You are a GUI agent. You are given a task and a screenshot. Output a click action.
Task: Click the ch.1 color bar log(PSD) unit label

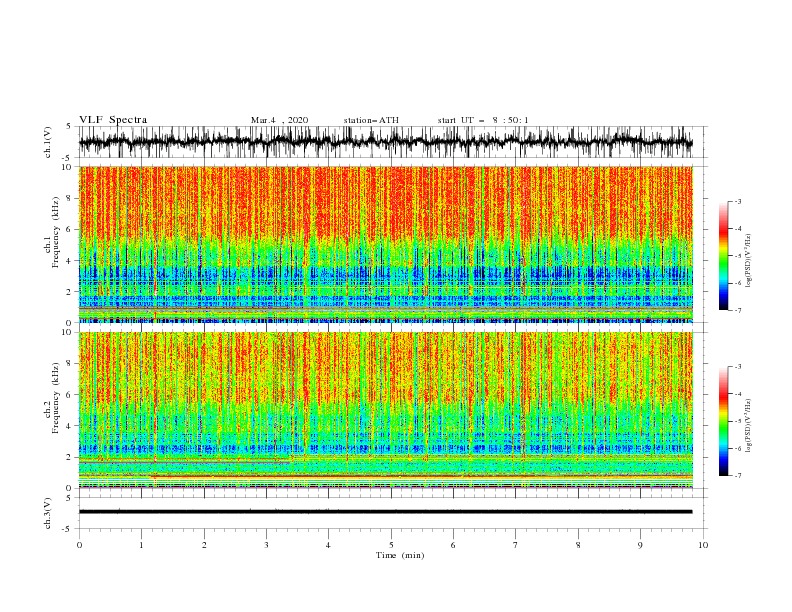(748, 261)
